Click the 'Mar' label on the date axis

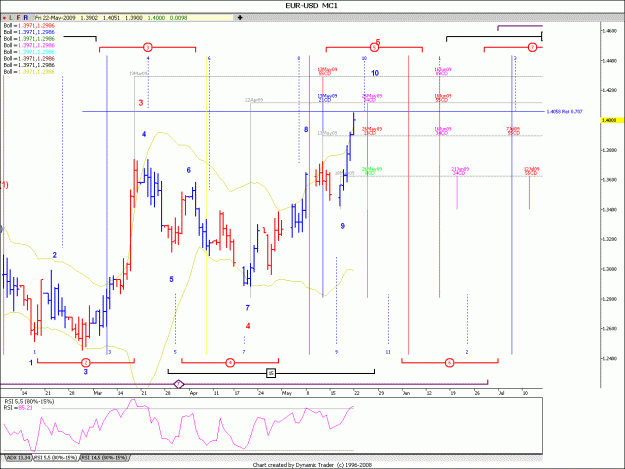click(x=98, y=393)
